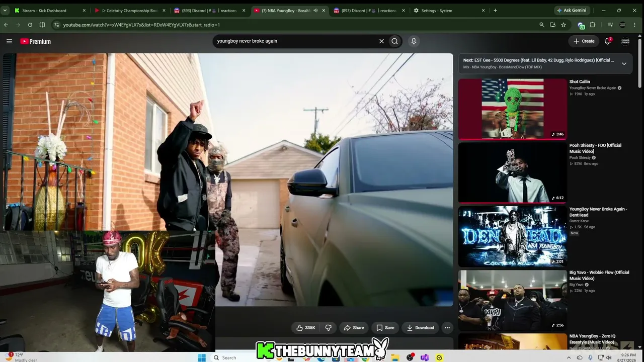Click the Create button
This screenshot has height=362, width=644.
click(x=584, y=41)
